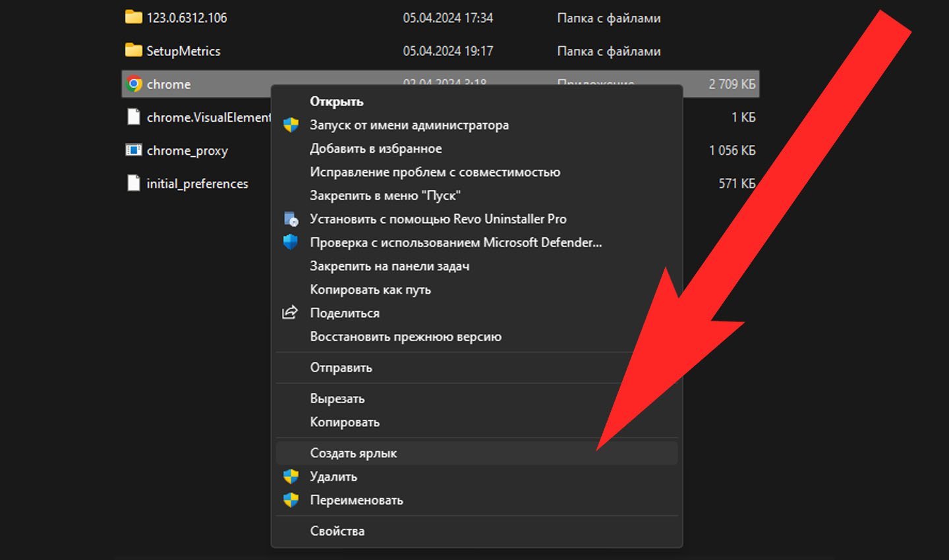This screenshot has width=949, height=560.
Task: Click the size value '1 056 КБ'
Action: click(732, 150)
